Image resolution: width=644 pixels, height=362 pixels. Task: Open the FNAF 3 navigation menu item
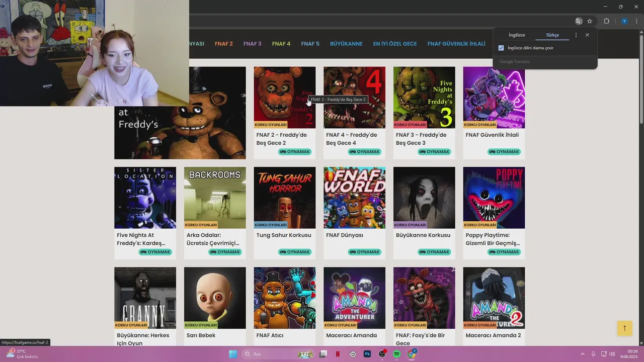click(252, 44)
